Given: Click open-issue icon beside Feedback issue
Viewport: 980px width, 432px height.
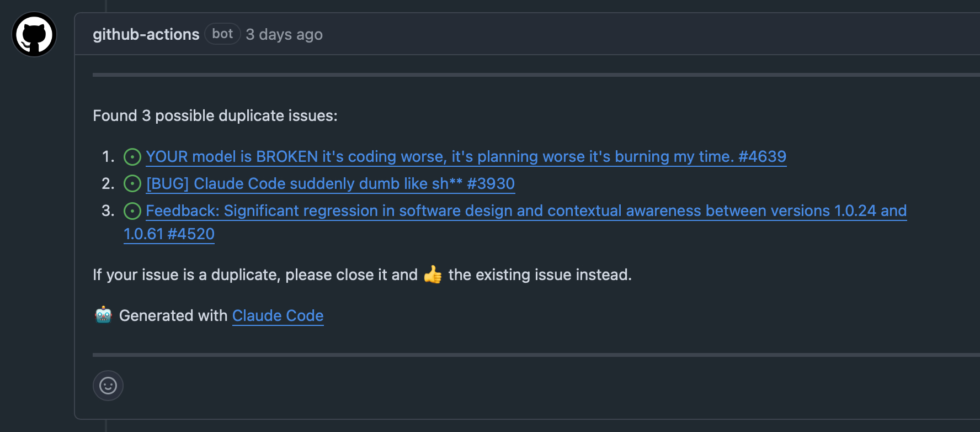Looking at the screenshot, I should tap(132, 210).
